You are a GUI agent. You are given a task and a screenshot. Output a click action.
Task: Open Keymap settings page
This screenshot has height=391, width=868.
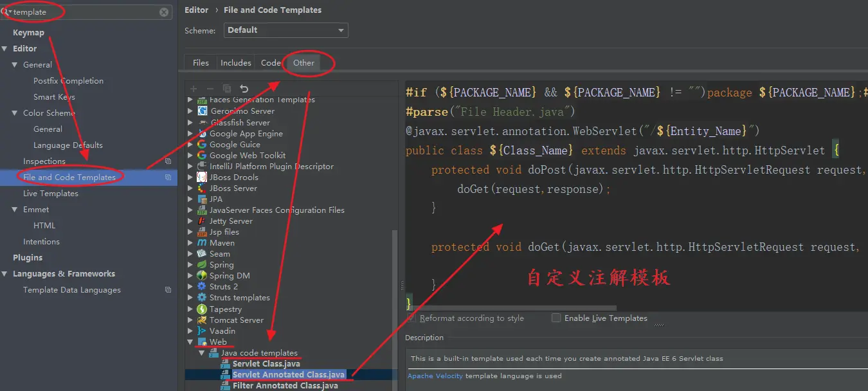coord(28,33)
